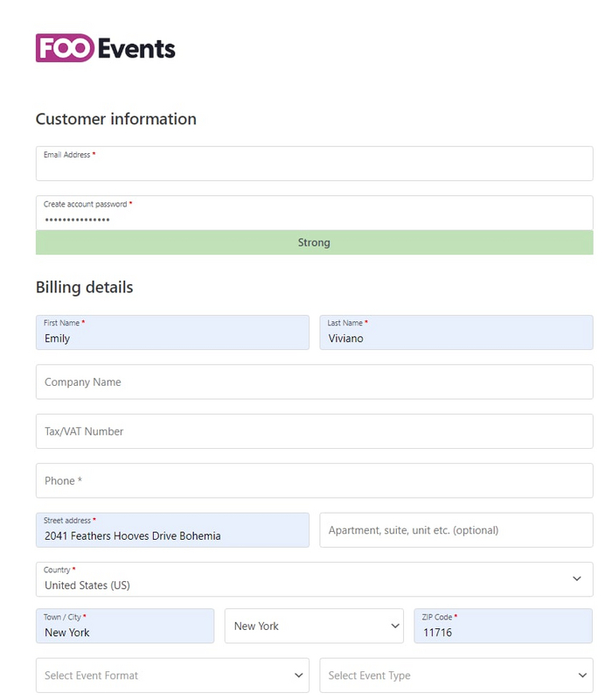This screenshot has height=700, width=612.
Task: Click the FooEvents logo
Action: tap(105, 48)
